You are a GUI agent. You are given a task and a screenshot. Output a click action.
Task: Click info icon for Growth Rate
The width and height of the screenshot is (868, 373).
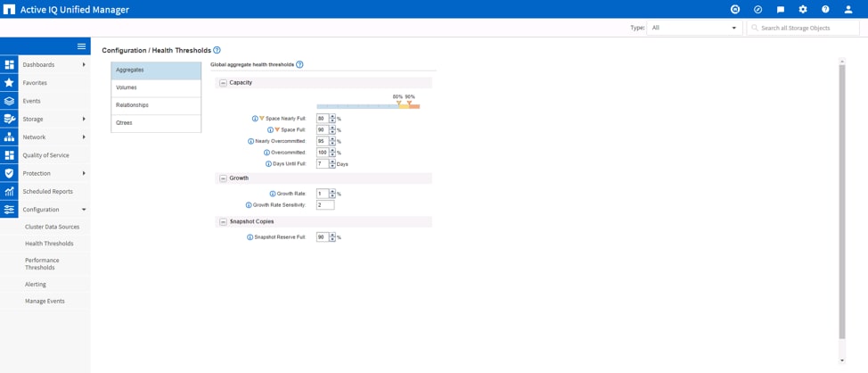(273, 194)
